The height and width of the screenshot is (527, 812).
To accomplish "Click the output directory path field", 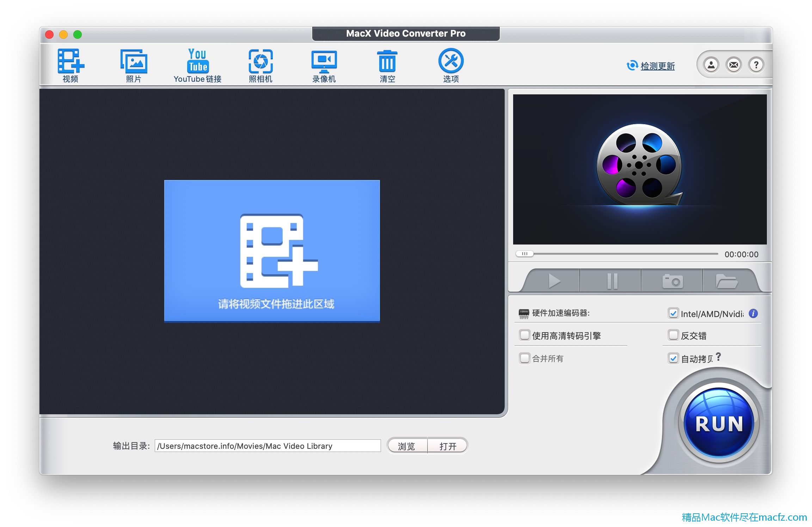I will click(268, 446).
